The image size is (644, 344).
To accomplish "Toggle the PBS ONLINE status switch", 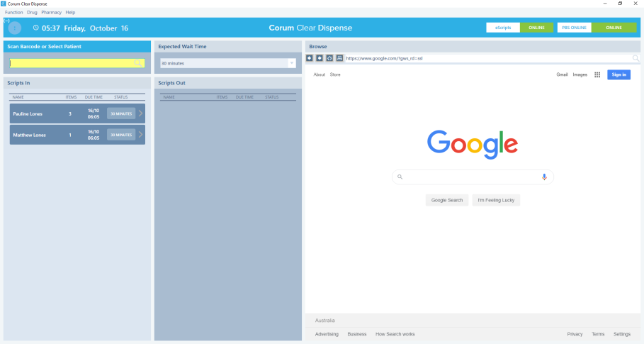I will point(614,28).
